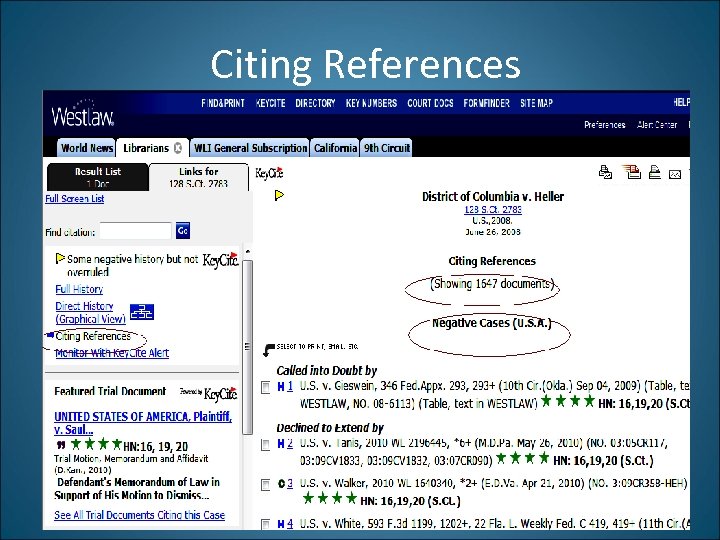Open citing reference number 3 link
This screenshot has height=540, width=720.
coord(290,484)
